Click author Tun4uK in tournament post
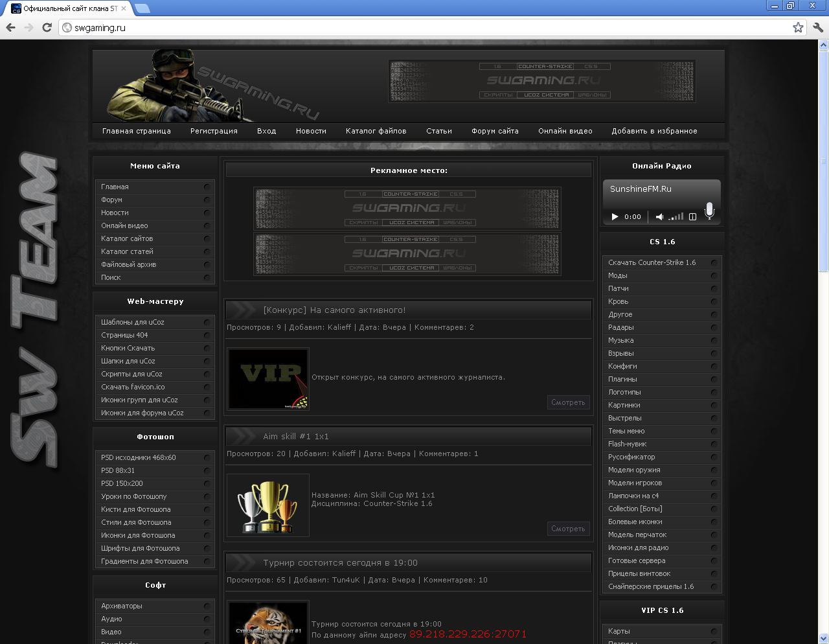 (x=346, y=580)
